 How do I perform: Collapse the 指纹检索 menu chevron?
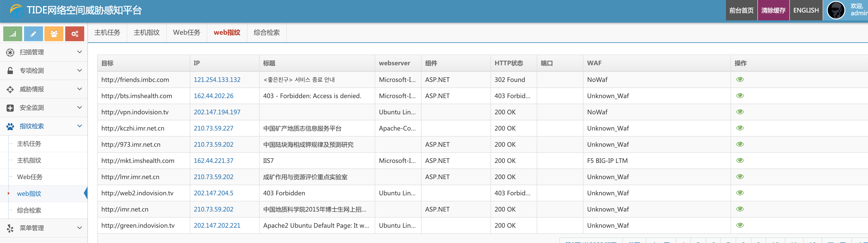coord(80,126)
